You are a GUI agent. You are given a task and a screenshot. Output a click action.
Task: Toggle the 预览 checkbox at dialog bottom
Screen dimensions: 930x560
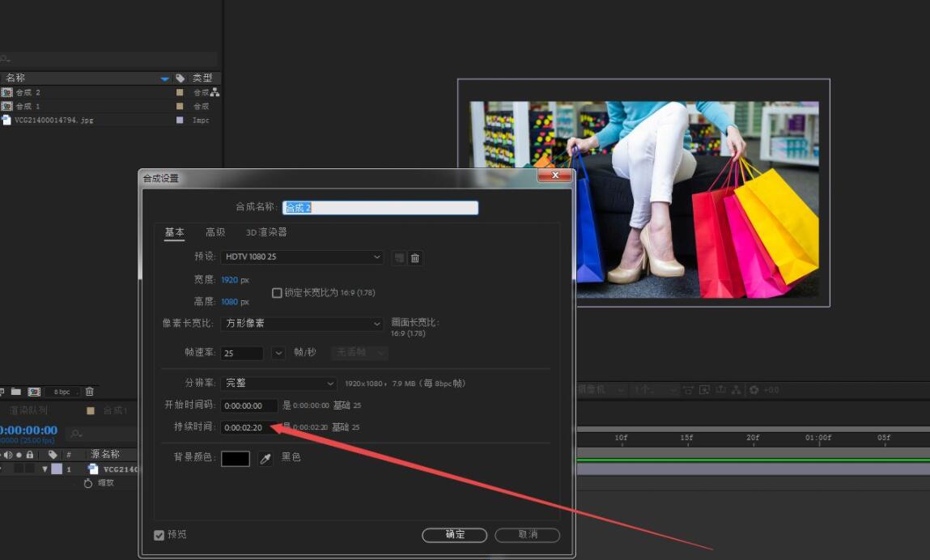pyautogui.click(x=159, y=534)
